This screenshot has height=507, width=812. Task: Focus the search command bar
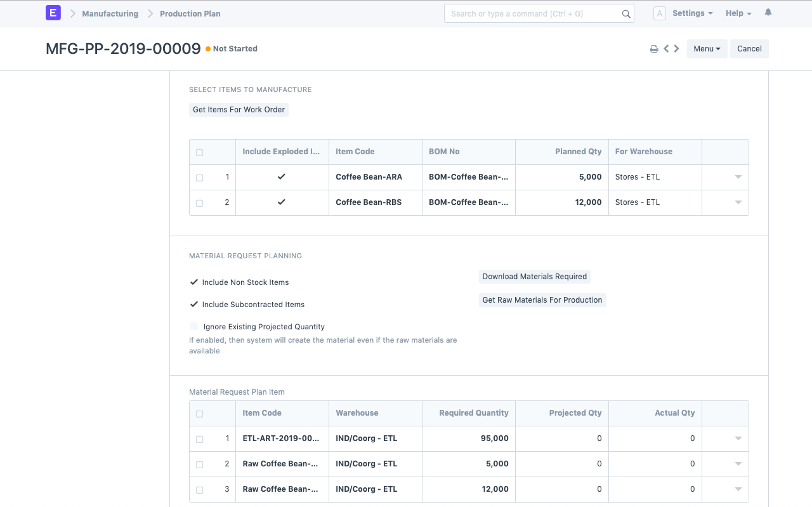(539, 13)
